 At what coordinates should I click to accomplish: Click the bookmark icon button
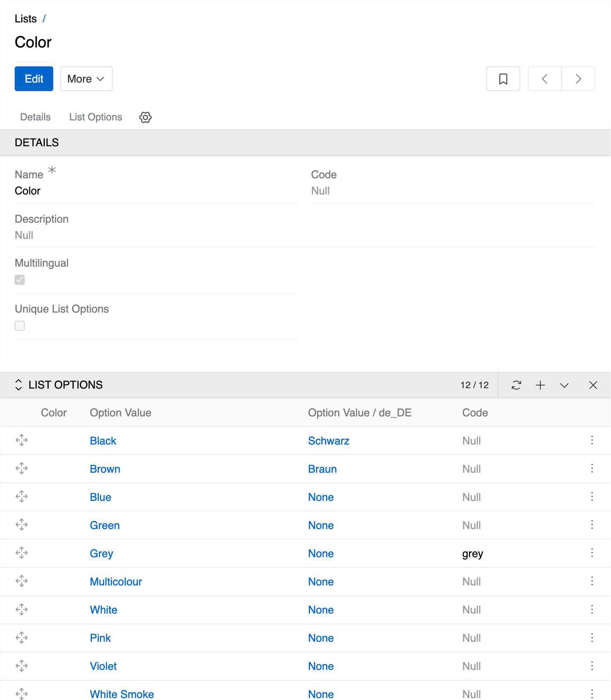503,79
